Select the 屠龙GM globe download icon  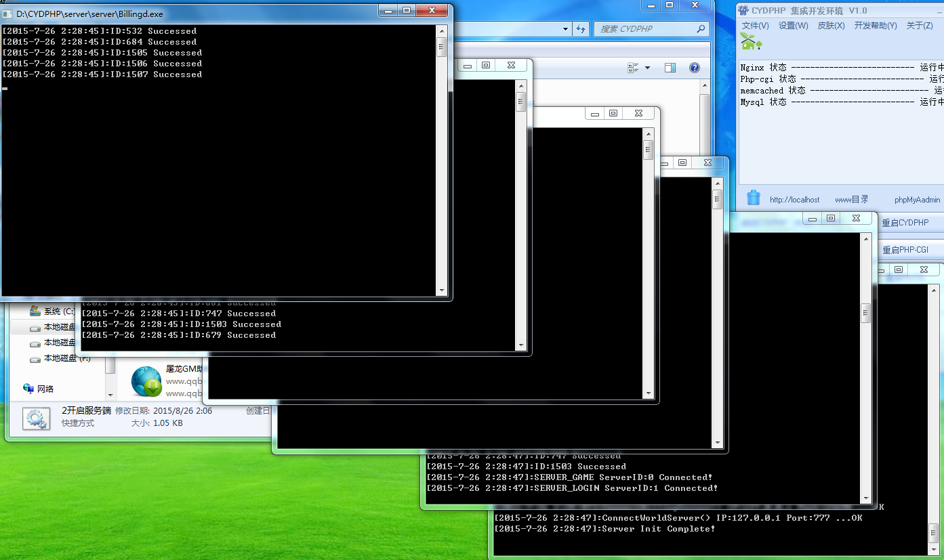click(146, 381)
